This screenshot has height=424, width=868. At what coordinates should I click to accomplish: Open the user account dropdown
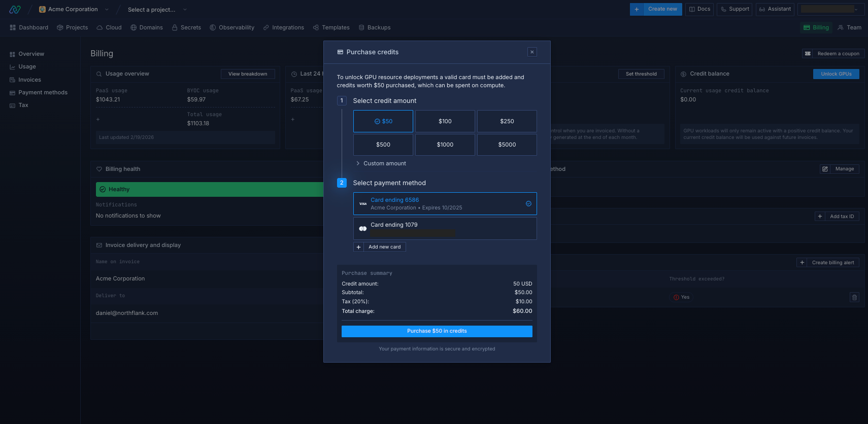[x=831, y=9]
